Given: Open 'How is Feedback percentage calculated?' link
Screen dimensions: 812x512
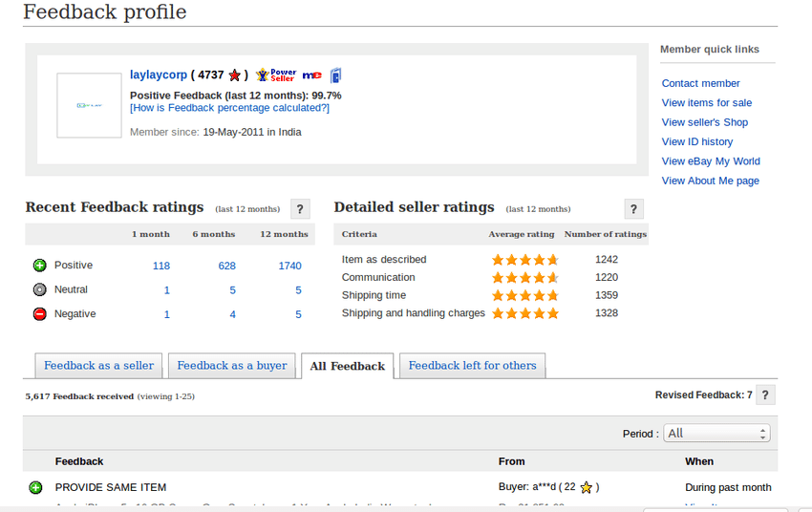Looking at the screenshot, I should click(x=229, y=108).
